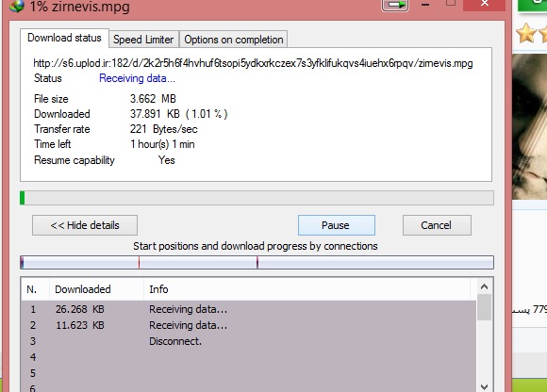The width and height of the screenshot is (547, 392).
Task: Collapse details with Hide details button
Action: (x=85, y=225)
